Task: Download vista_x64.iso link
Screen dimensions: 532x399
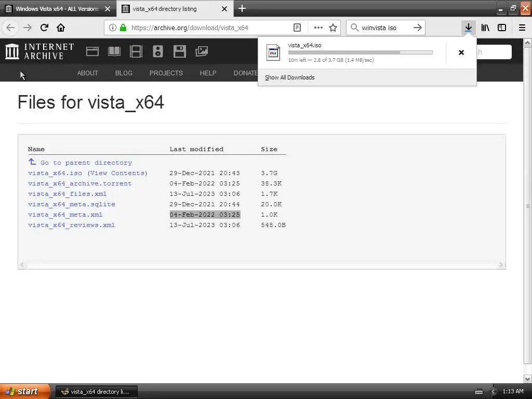Action: (x=55, y=173)
